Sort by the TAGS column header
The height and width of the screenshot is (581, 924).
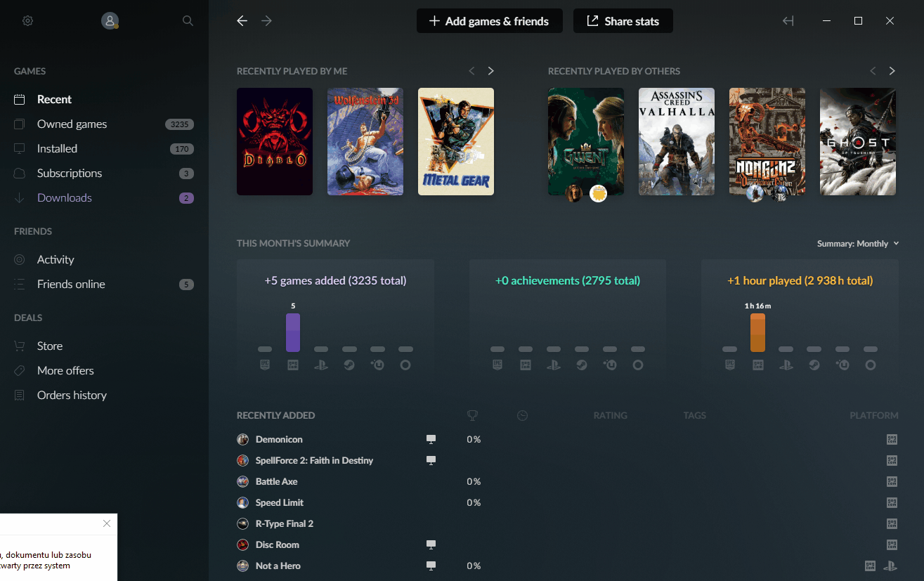pos(694,415)
